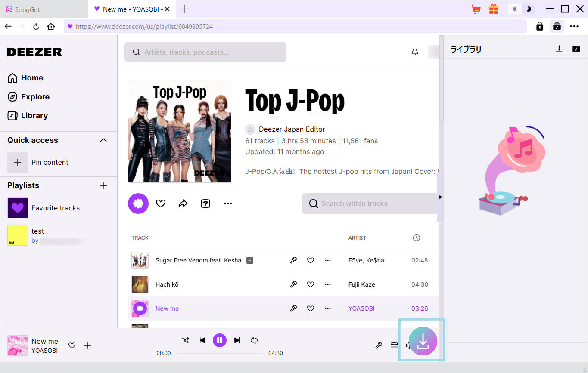Open notifications with the bell icon
588x373 pixels.
coord(415,52)
